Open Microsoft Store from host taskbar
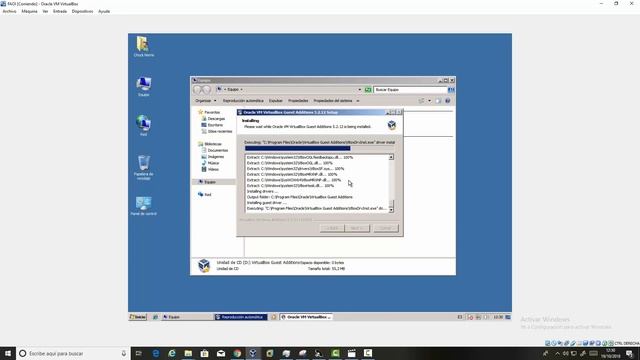Image resolution: width=640 pixels, height=360 pixels. pos(204,353)
